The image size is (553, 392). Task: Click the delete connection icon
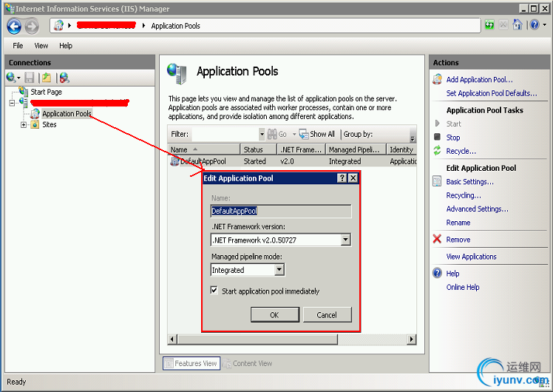point(64,78)
